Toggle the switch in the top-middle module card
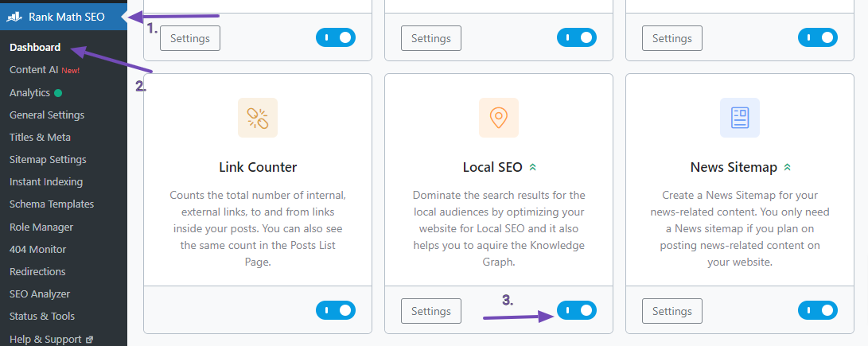Screen dimensions: 868x346 (x=577, y=37)
